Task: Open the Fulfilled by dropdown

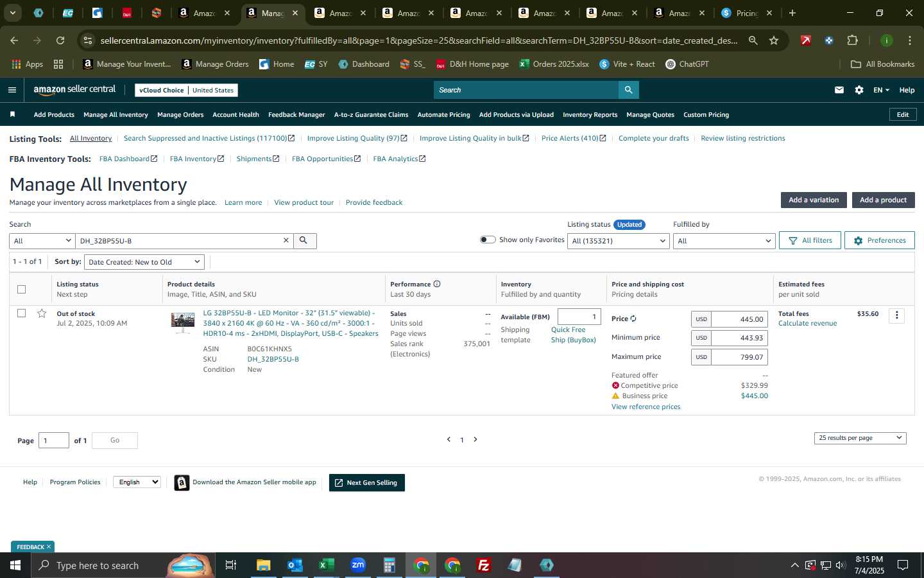Action: (x=724, y=241)
